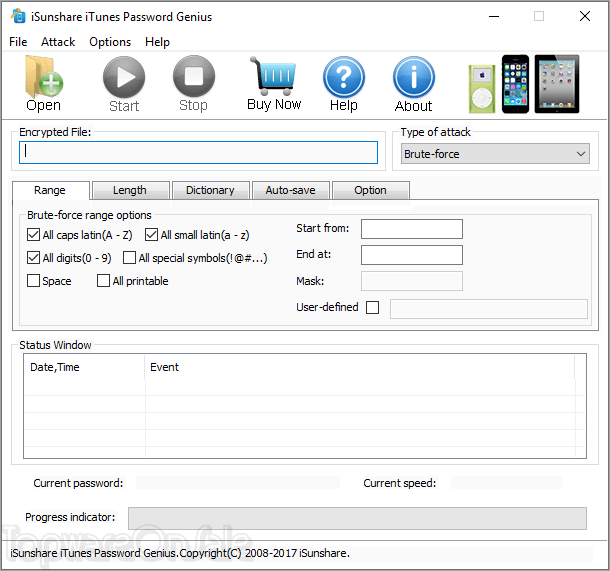610x571 pixels.
Task: Click the Progress indicator bar
Action: tap(357, 518)
